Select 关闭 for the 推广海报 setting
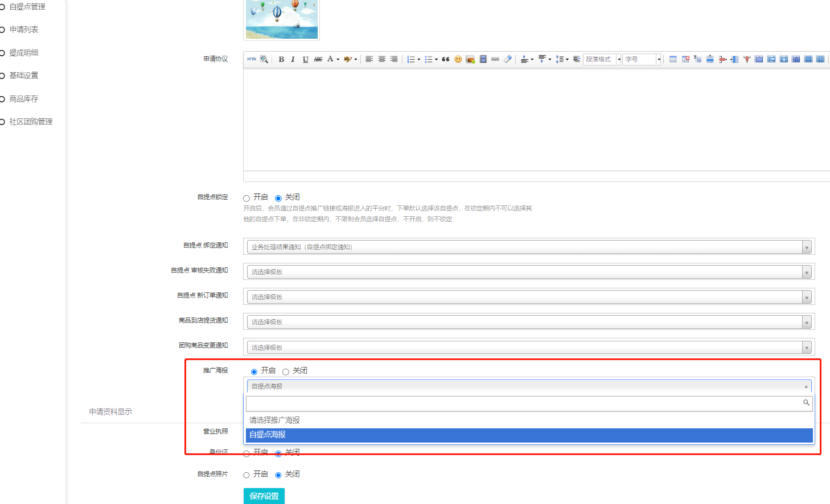The width and height of the screenshot is (830, 504). coord(286,371)
